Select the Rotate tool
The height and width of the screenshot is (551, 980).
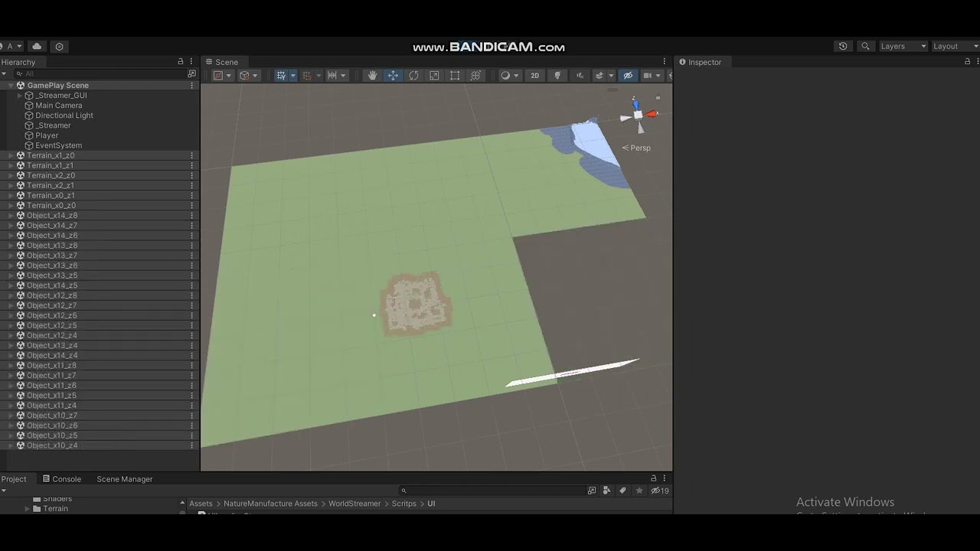[413, 76]
